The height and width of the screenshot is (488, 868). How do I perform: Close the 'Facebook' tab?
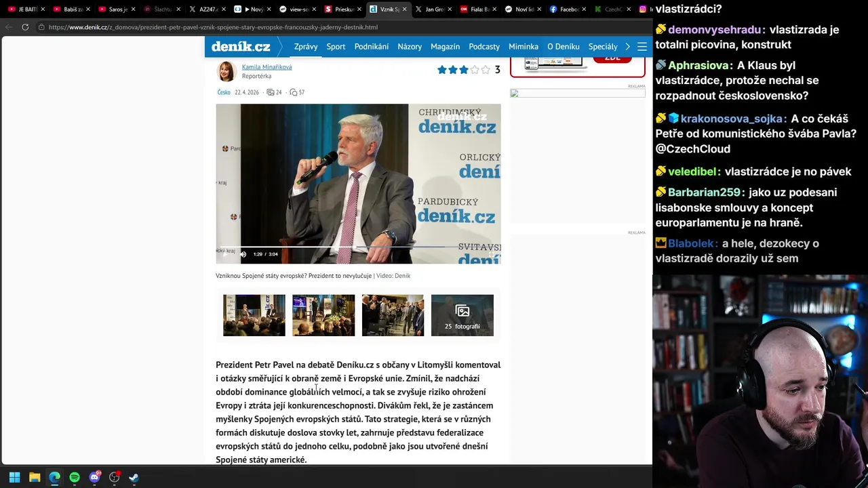585,9
